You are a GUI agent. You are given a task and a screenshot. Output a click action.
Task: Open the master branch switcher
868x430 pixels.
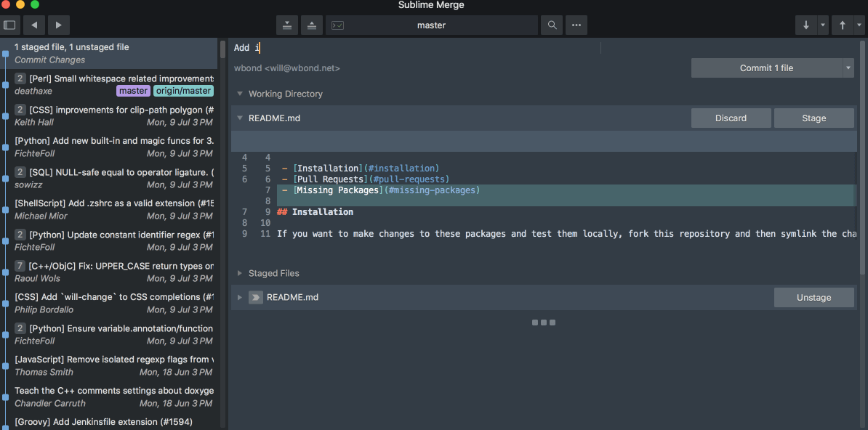click(431, 25)
